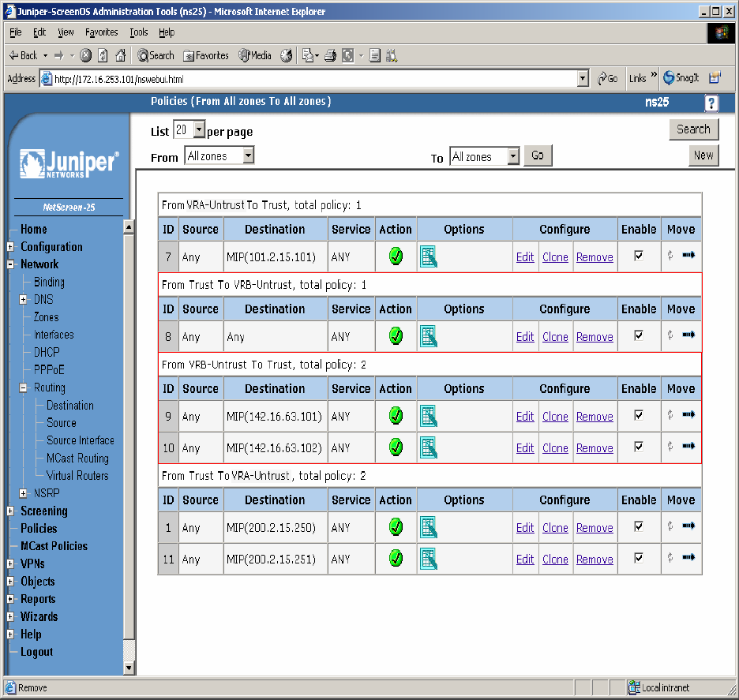The height and width of the screenshot is (700, 739).
Task: Open Policies in the sidebar tree
Action: [39, 529]
